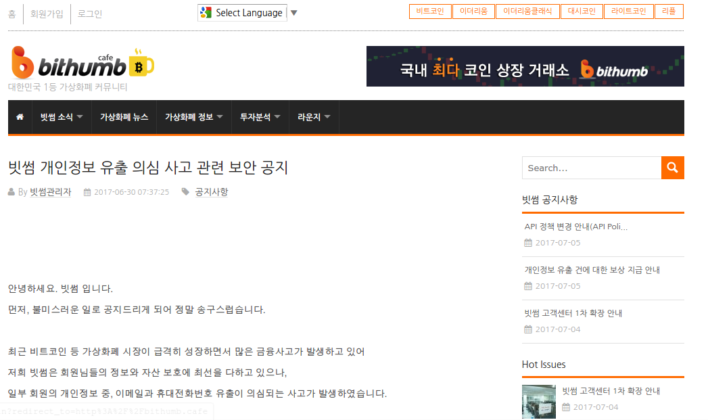
Task: Open Hot Issues 빗썸 고객센터 1차 확장 안내 link
Action: pos(611,391)
